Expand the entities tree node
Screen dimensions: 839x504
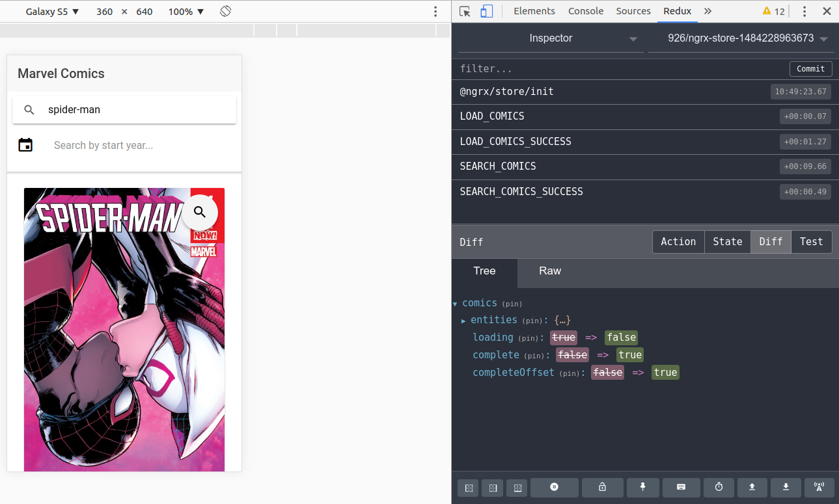(x=463, y=321)
